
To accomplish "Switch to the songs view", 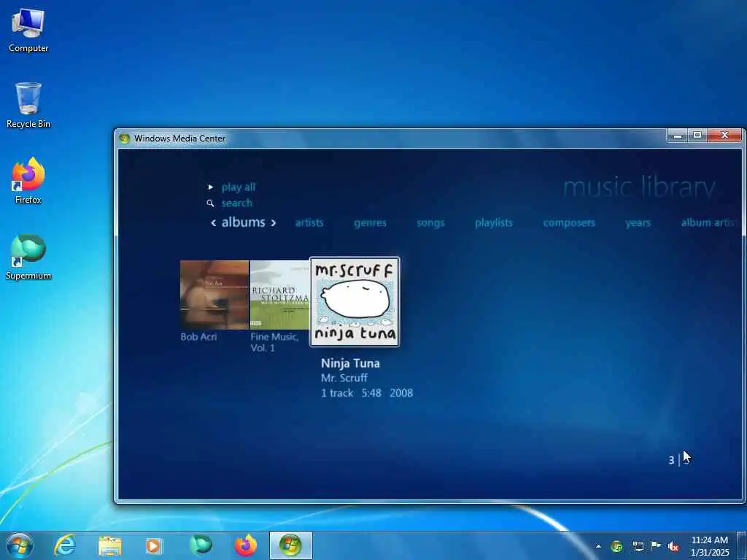I will click(x=430, y=223).
